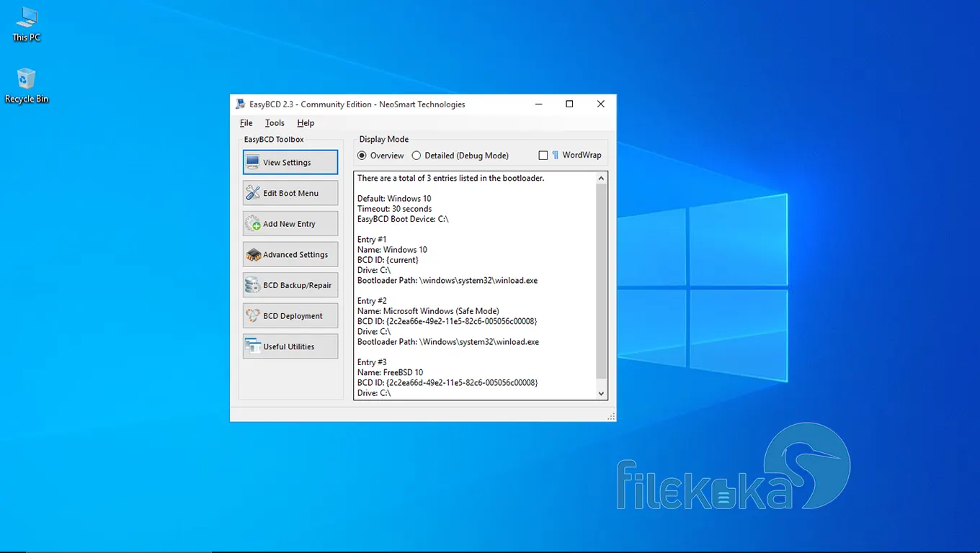This screenshot has height=553, width=980.
Task: Select Recycle Bin desktop icon
Action: [27, 86]
